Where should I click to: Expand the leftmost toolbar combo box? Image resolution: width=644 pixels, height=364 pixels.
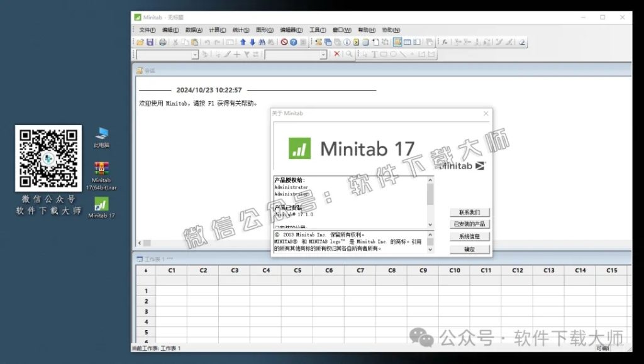click(x=195, y=54)
